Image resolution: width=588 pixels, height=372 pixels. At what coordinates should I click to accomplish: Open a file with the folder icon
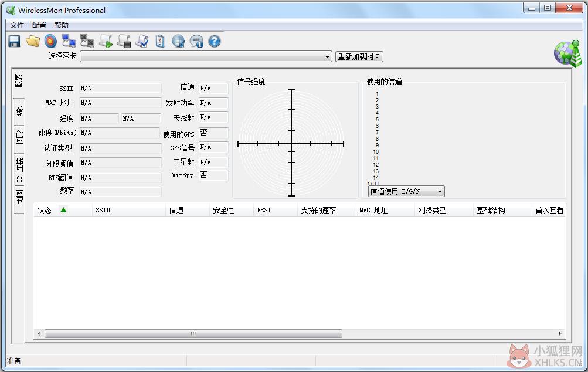33,41
